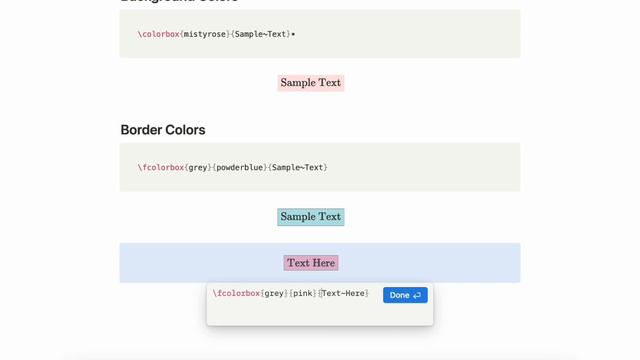Image resolution: width=640 pixels, height=360 pixels.
Task: Click the mistyrose 'Sample Text' rendered equation
Action: click(x=311, y=83)
